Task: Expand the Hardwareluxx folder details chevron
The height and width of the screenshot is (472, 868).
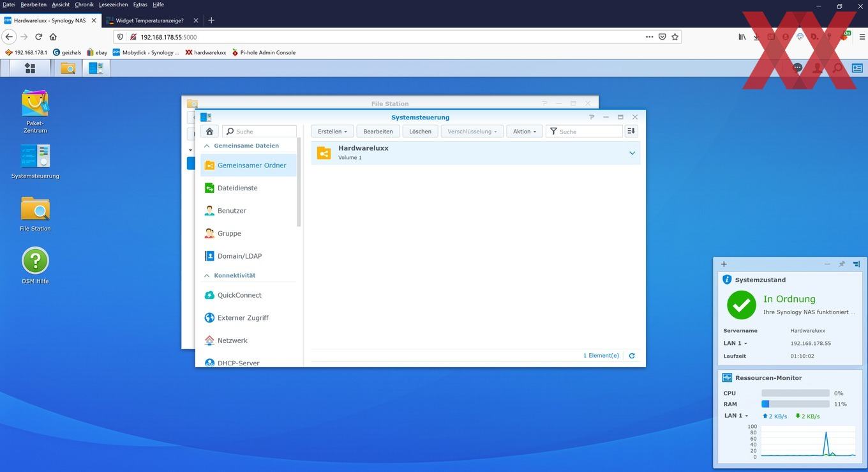Action: (632, 153)
